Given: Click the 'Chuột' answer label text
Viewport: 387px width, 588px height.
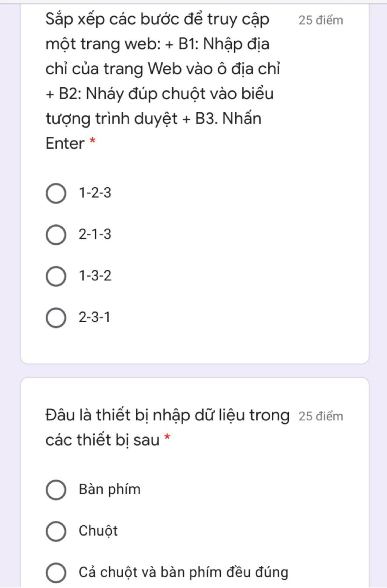Looking at the screenshot, I should point(98,531).
